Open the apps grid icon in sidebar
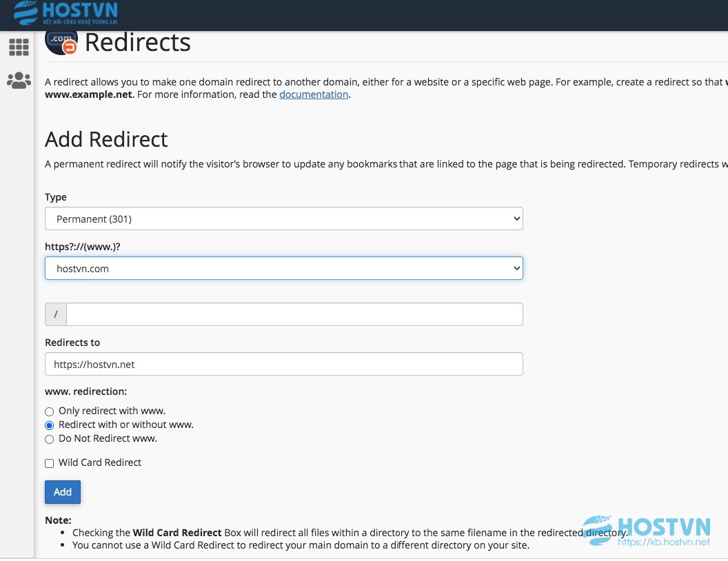 click(19, 47)
